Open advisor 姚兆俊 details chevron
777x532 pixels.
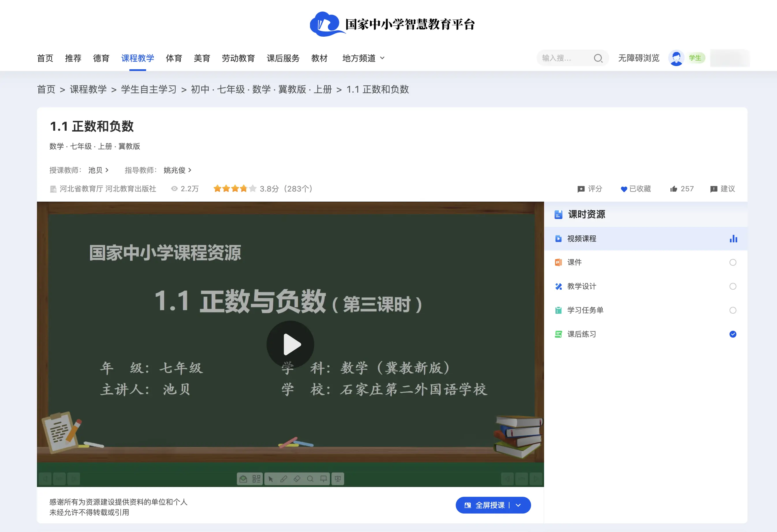(x=190, y=170)
